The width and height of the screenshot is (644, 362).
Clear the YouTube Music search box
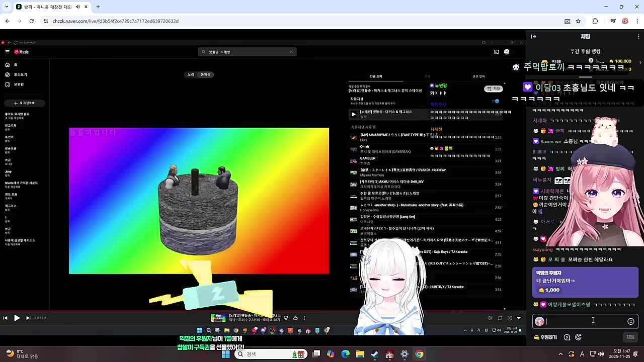pyautogui.click(x=291, y=52)
